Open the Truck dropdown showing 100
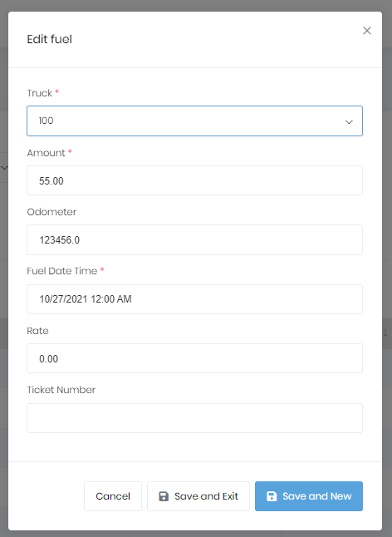The image size is (392, 537). pyautogui.click(x=194, y=121)
